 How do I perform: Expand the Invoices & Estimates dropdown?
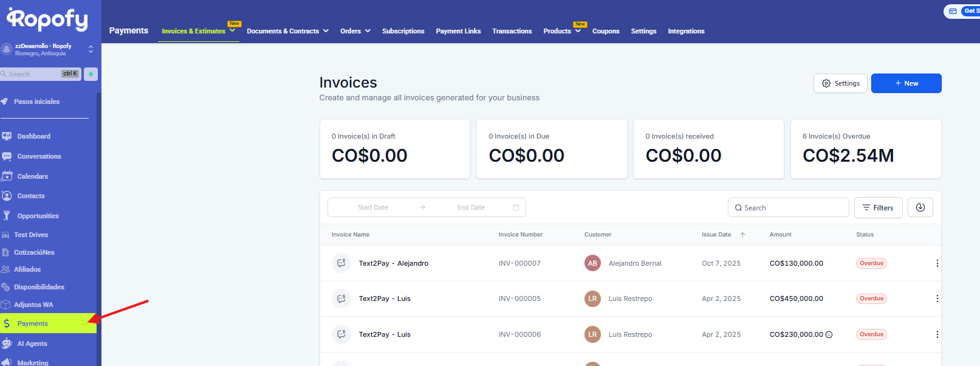tap(232, 30)
